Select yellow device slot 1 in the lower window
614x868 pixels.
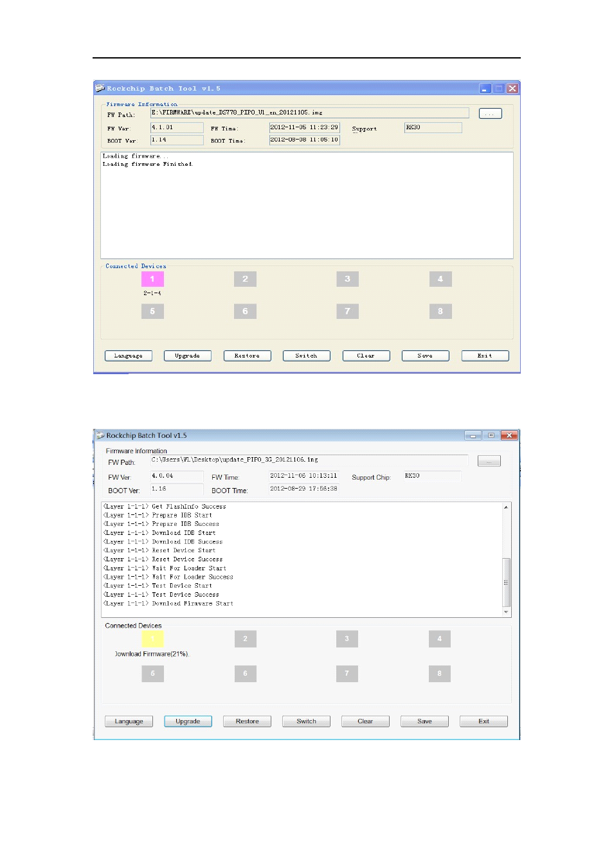(152, 638)
